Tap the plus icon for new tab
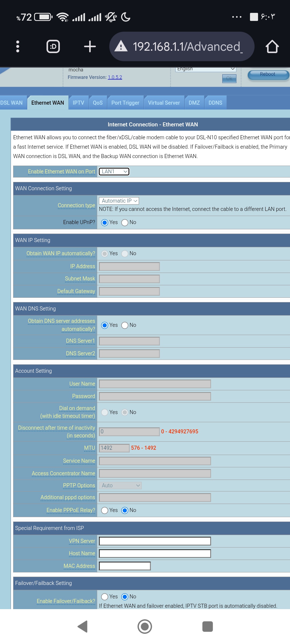Image resolution: width=290 pixels, height=644 pixels. point(90,46)
